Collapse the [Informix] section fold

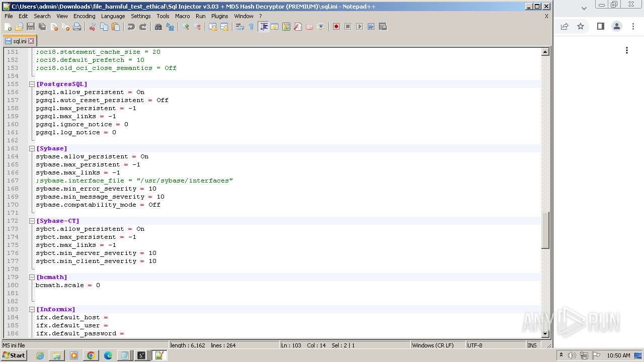pyautogui.click(x=32, y=309)
